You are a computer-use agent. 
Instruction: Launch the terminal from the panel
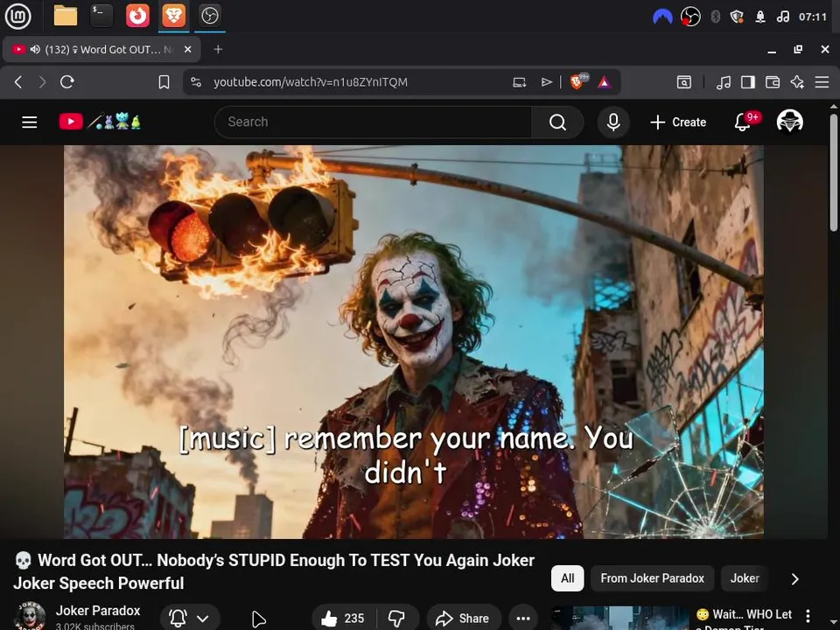pyautogui.click(x=101, y=16)
